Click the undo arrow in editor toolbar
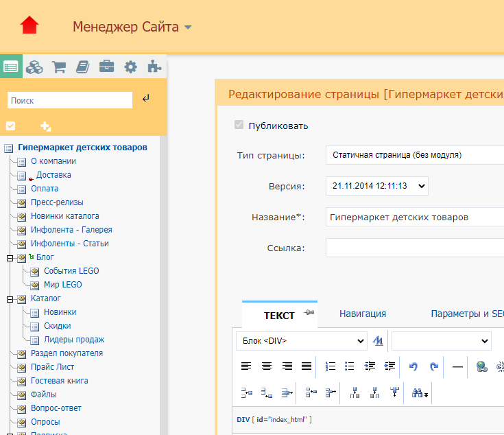Viewport: 504px width, 435px height. pyautogui.click(x=413, y=366)
